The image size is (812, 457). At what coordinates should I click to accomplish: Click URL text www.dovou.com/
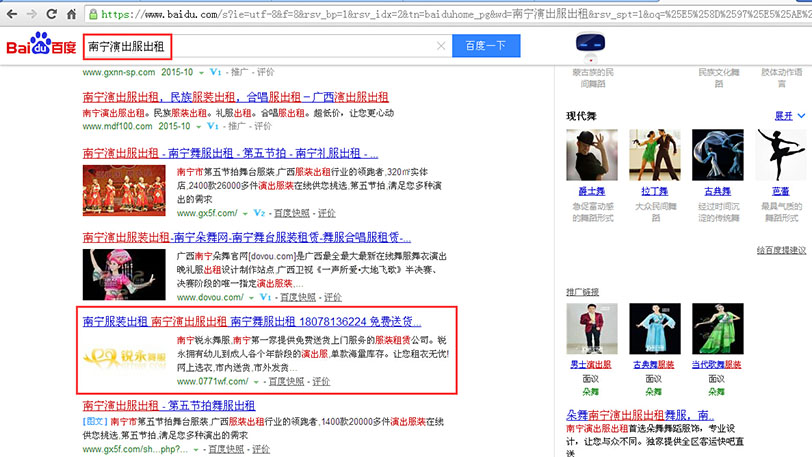point(210,297)
